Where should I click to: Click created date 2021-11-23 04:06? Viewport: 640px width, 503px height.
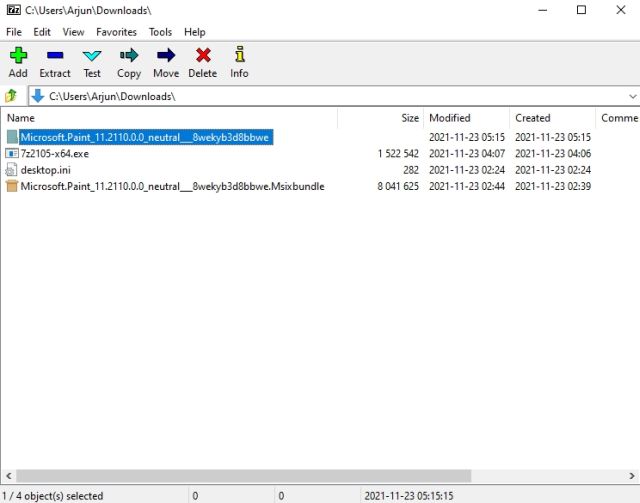tap(553, 154)
